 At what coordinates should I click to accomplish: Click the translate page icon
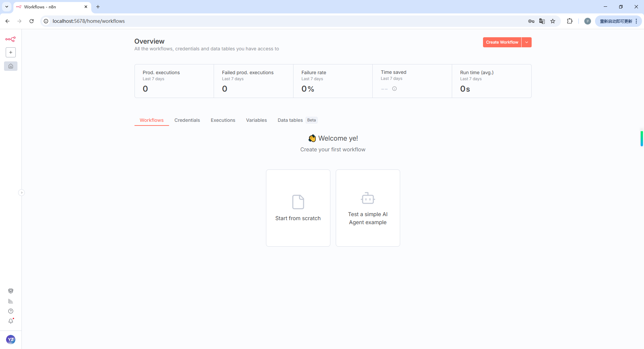[542, 21]
